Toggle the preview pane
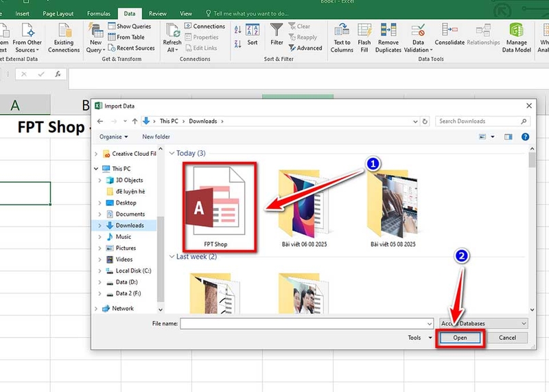This screenshot has height=392, width=549. (x=509, y=137)
